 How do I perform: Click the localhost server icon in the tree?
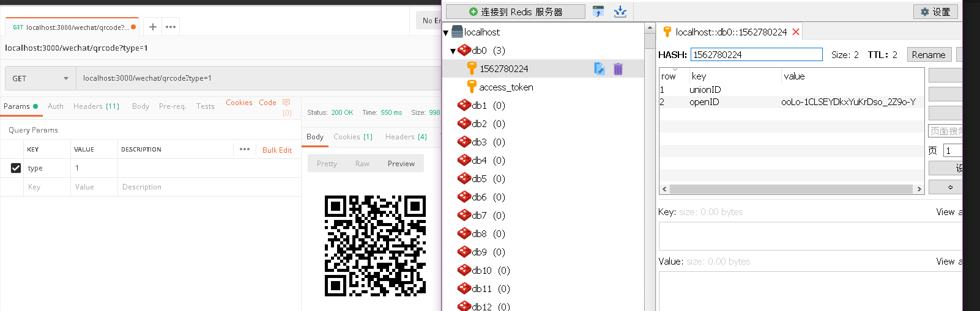click(x=457, y=32)
